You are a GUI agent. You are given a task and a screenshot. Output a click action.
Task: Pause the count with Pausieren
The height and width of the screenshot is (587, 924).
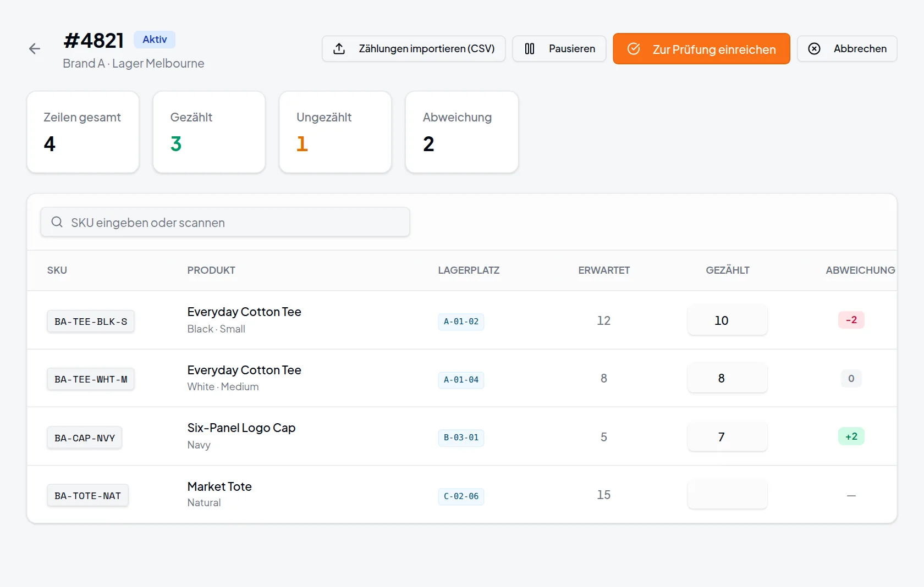[x=559, y=49]
